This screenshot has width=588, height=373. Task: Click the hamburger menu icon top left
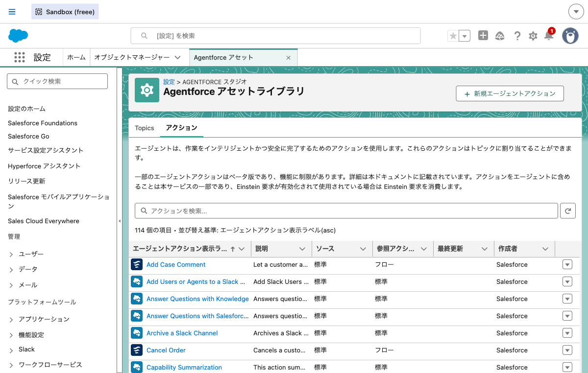coord(12,11)
